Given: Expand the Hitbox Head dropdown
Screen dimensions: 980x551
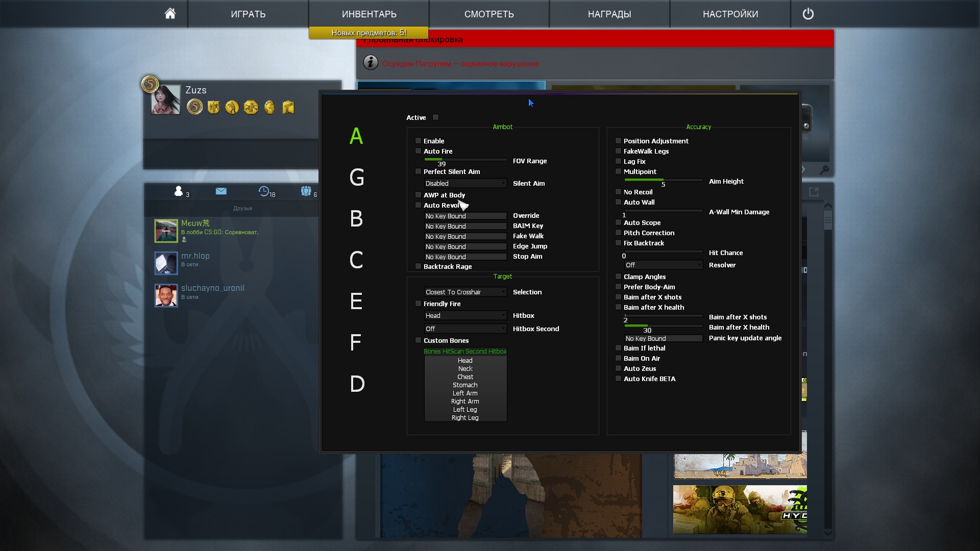Looking at the screenshot, I should (x=465, y=315).
